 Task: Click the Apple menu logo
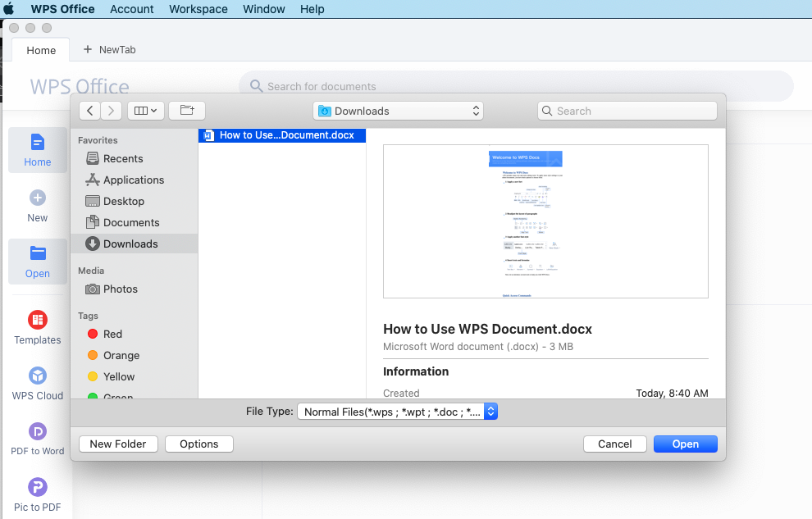(x=11, y=9)
